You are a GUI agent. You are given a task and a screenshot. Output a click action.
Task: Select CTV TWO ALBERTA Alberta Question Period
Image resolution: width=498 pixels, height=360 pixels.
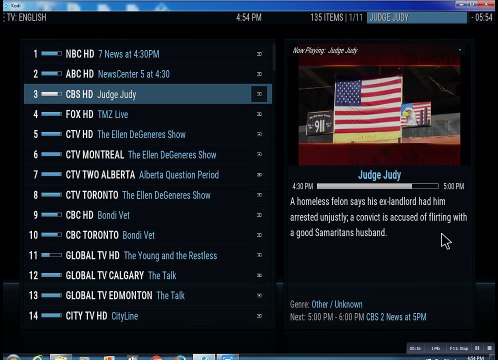pos(148,175)
